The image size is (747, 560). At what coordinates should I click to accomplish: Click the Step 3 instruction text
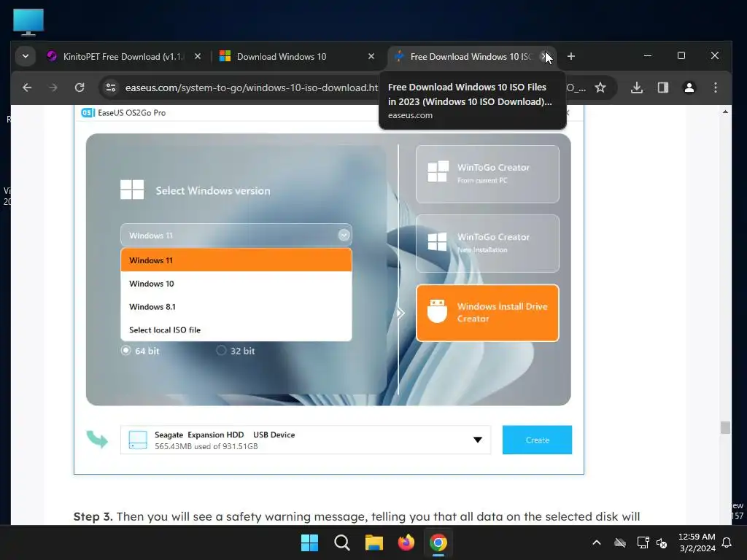click(356, 516)
